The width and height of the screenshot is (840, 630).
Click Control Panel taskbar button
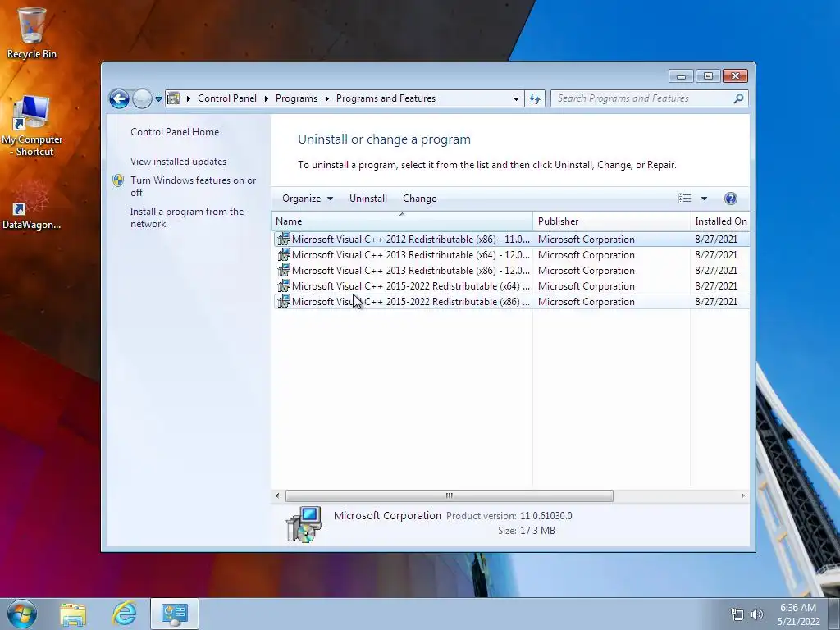[x=174, y=614]
